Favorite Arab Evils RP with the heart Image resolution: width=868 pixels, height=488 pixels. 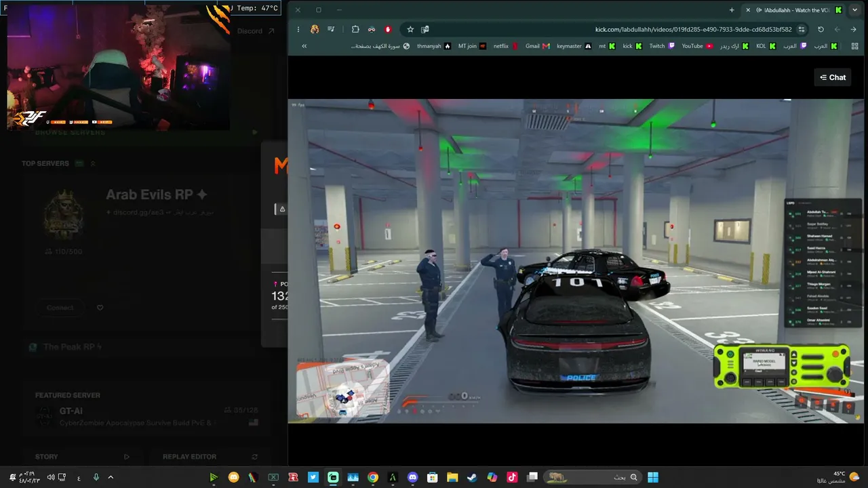coord(100,308)
